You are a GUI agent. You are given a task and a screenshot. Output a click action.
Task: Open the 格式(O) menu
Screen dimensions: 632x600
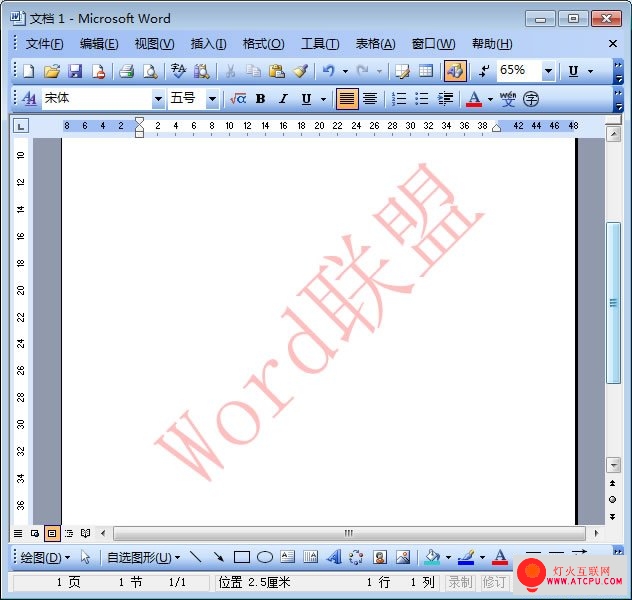click(264, 44)
